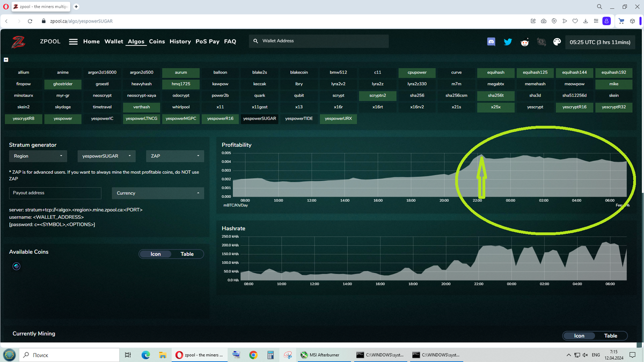Viewport: 644px width, 362px height.
Task: Click the currency exchange icon beside Reddit
Action: tap(541, 41)
